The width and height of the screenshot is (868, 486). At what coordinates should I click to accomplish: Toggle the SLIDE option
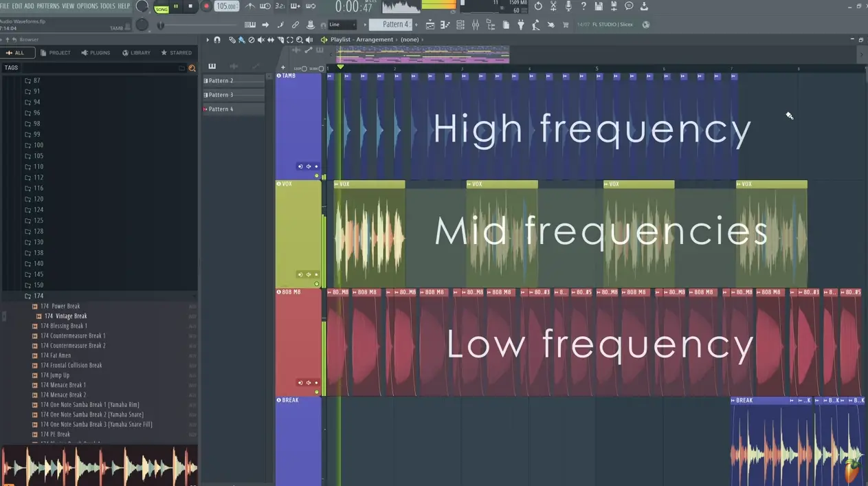tap(317, 69)
